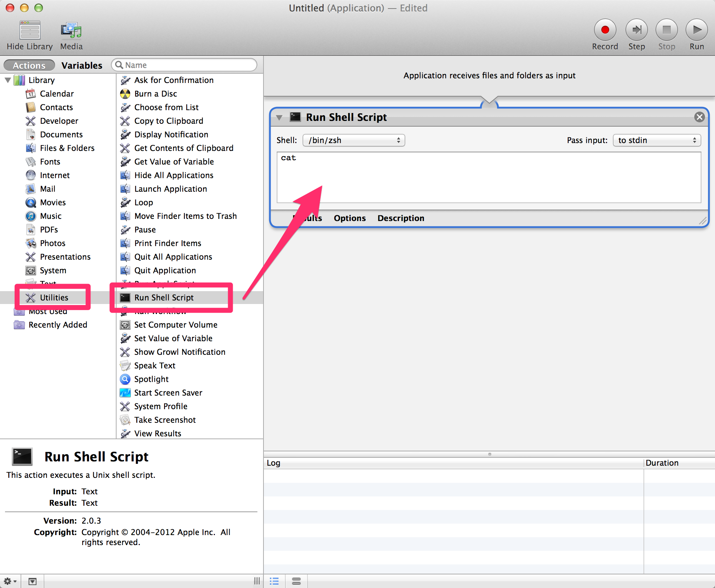Collapse the Library tree disclosure triangle
The width and height of the screenshot is (715, 588).
[x=8, y=80]
